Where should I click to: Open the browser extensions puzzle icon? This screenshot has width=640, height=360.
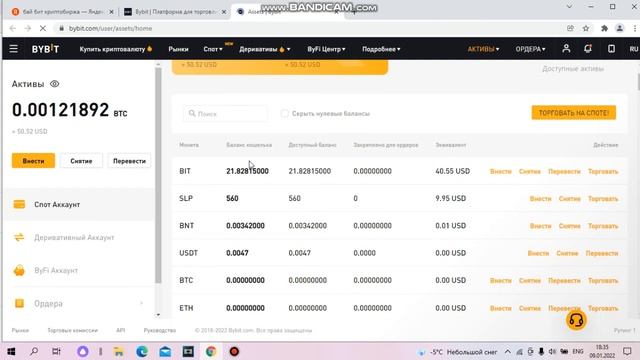[x=604, y=28]
